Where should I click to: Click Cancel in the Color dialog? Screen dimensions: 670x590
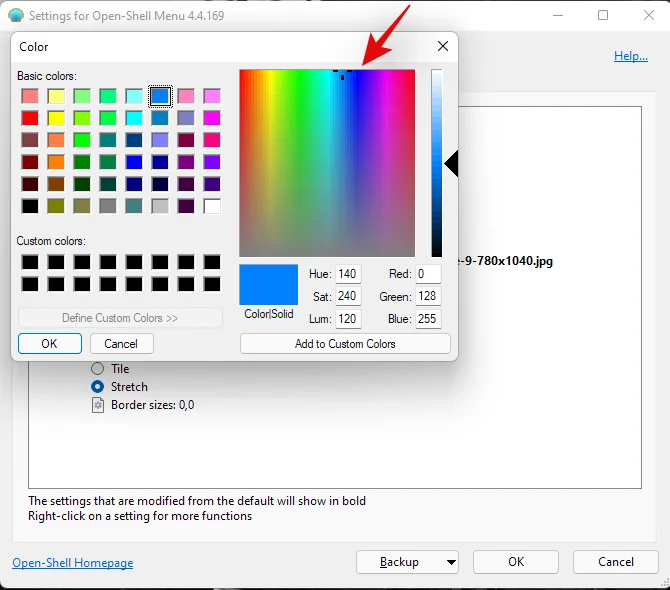(121, 343)
